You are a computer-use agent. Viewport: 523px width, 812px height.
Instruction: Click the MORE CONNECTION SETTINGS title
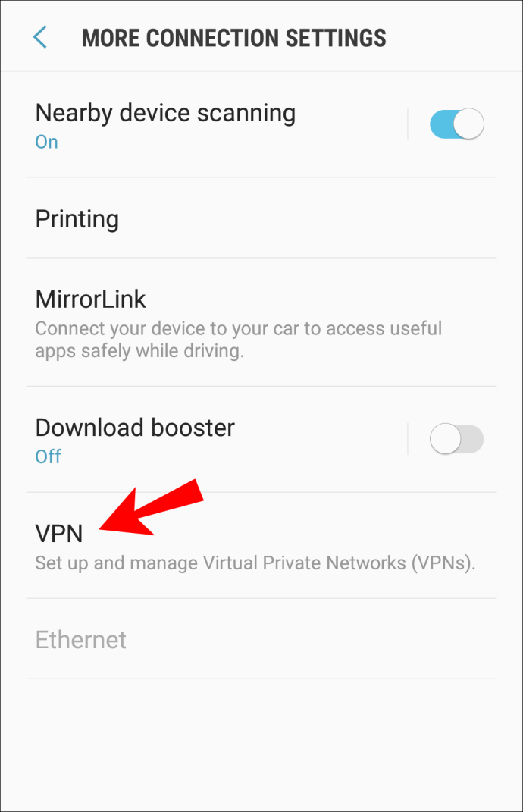click(x=234, y=38)
